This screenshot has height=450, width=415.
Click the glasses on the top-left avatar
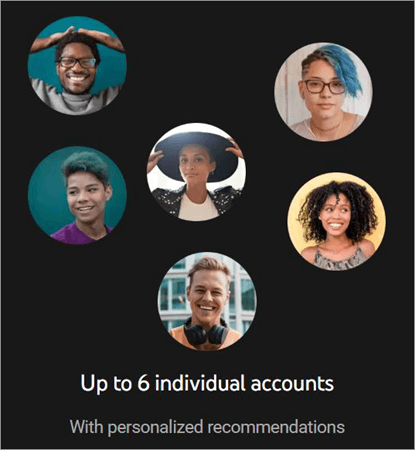pos(77,62)
